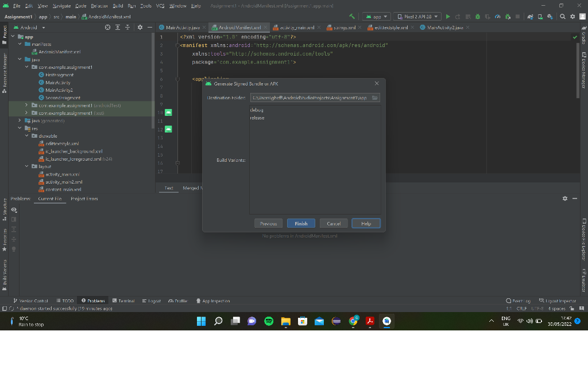The height and width of the screenshot is (370, 588).
Task: Open the Layout Inspector panel
Action: pos(558,301)
